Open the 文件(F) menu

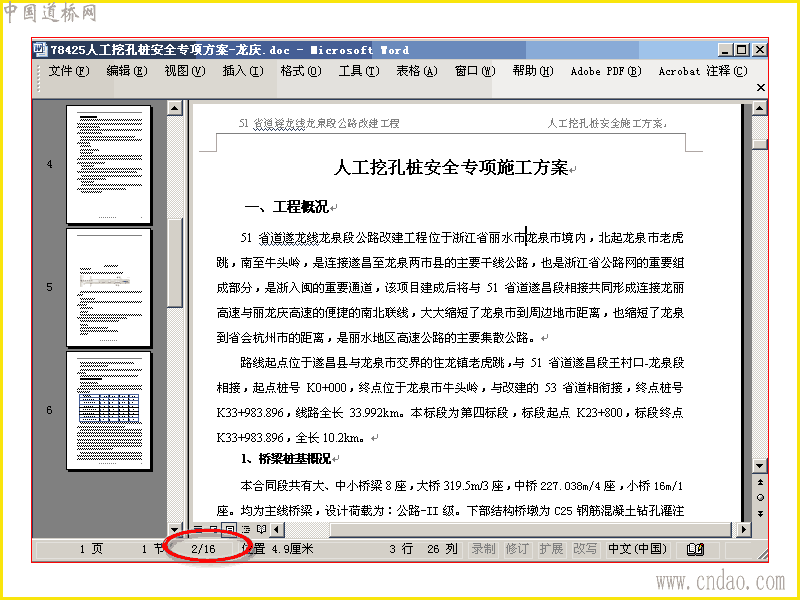point(69,71)
